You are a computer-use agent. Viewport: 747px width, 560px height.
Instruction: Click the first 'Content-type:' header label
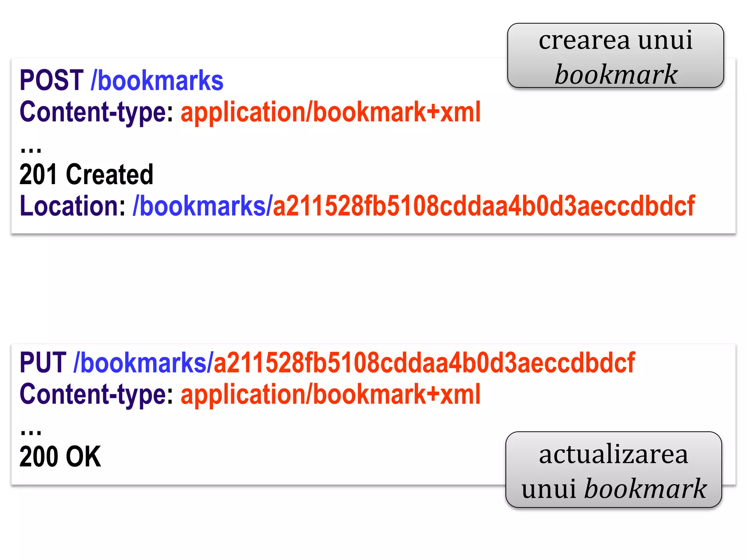pos(97,112)
